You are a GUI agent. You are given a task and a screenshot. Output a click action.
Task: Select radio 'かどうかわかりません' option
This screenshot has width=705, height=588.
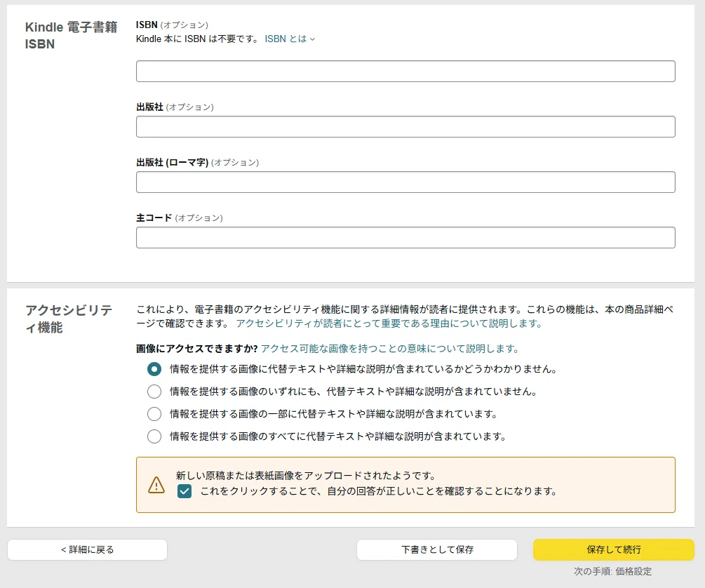click(154, 369)
